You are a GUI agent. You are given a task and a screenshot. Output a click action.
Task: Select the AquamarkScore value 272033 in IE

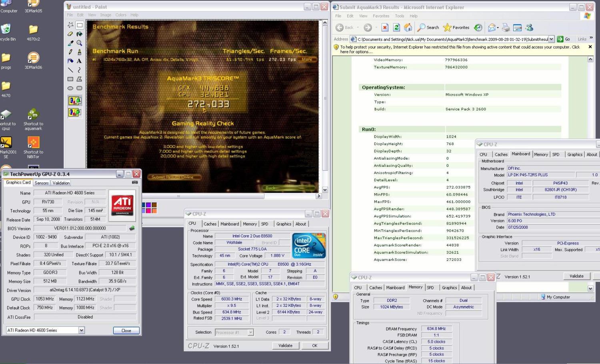454,260
